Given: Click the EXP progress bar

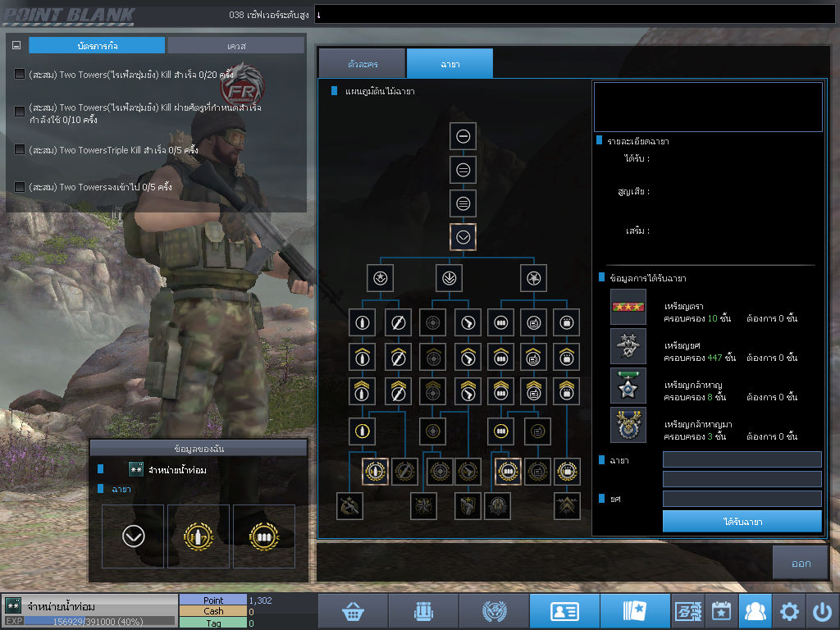Looking at the screenshot, I should [99, 622].
